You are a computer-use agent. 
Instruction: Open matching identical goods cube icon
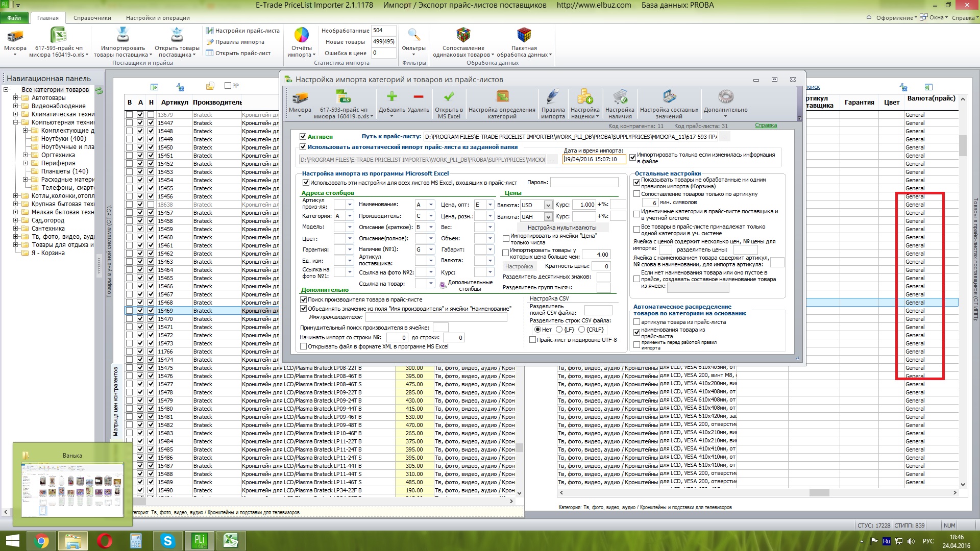coord(463,35)
